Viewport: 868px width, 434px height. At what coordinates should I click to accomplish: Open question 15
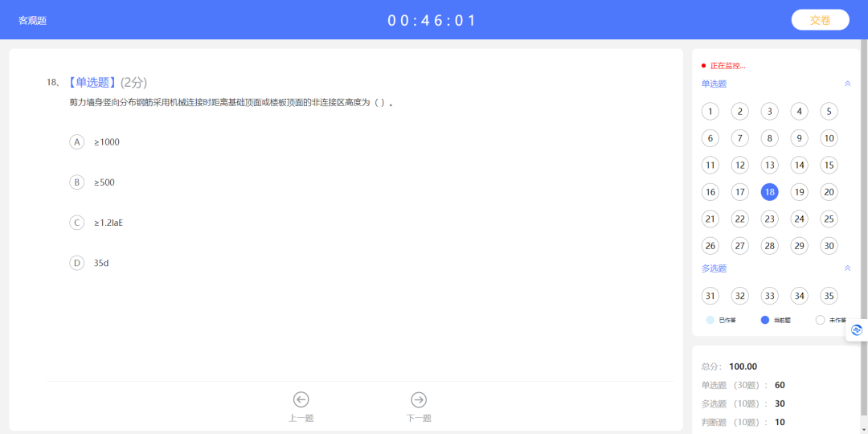(829, 165)
